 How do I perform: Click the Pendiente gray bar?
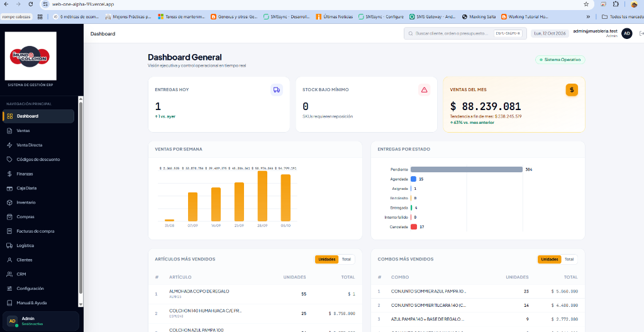(466, 169)
